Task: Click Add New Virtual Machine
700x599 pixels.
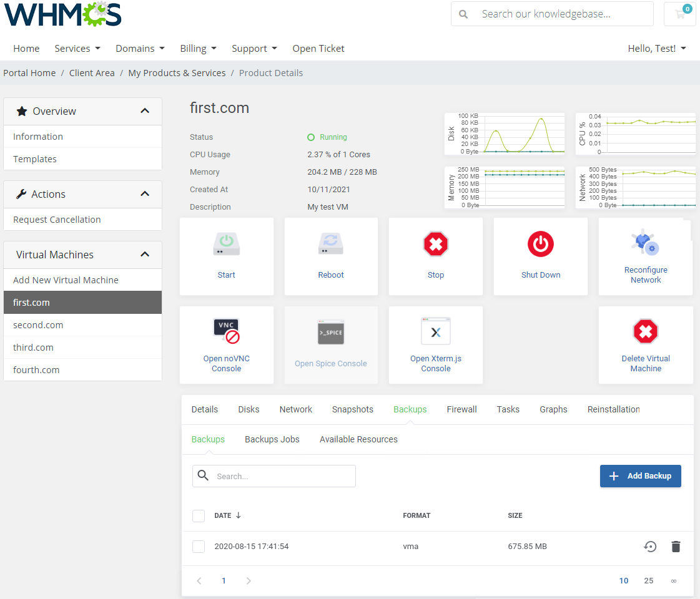Action: (82, 280)
